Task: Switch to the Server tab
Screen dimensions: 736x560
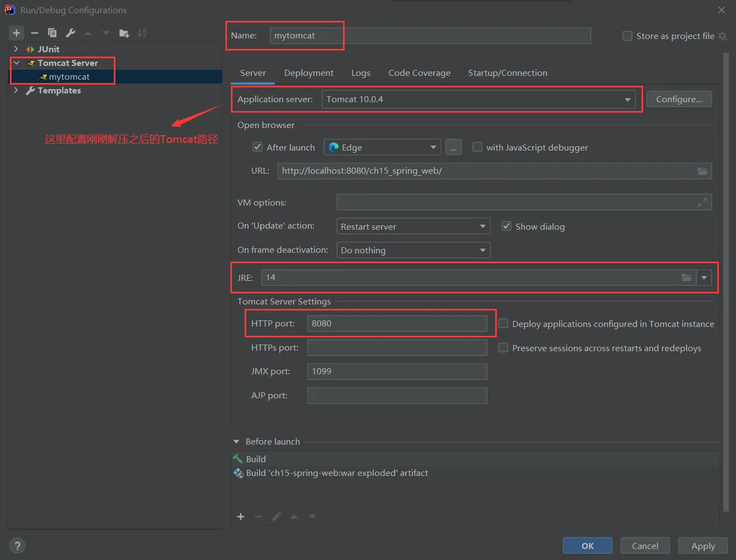Action: point(253,73)
